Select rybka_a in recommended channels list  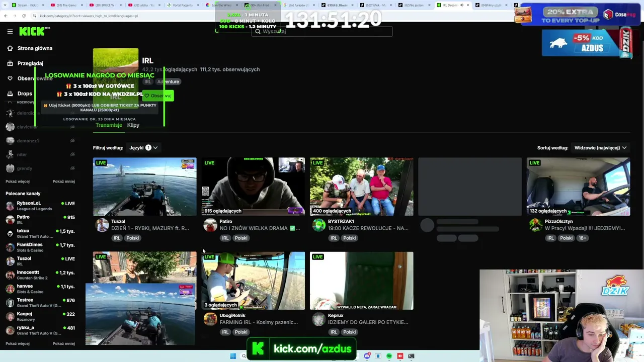[x=40, y=330]
